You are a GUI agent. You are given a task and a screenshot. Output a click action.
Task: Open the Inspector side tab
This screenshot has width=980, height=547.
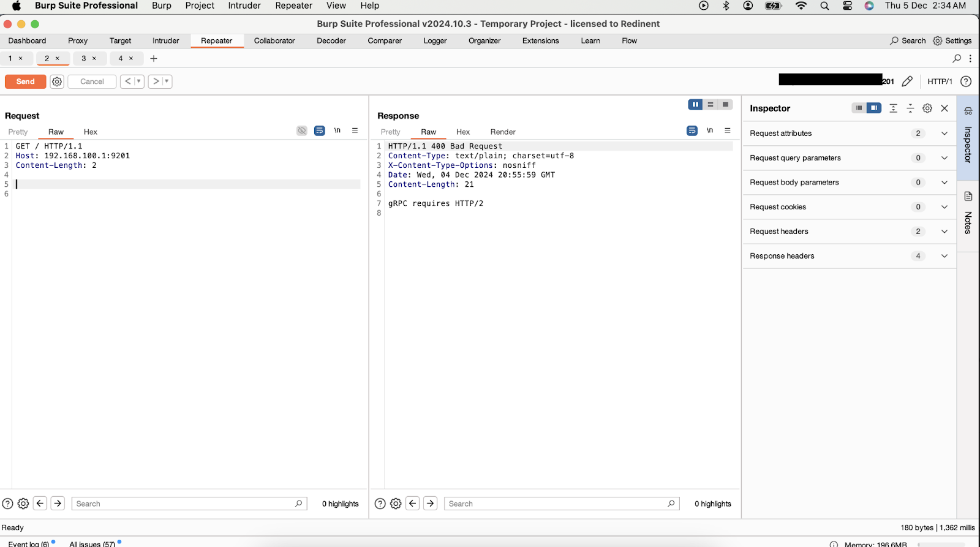(x=968, y=138)
